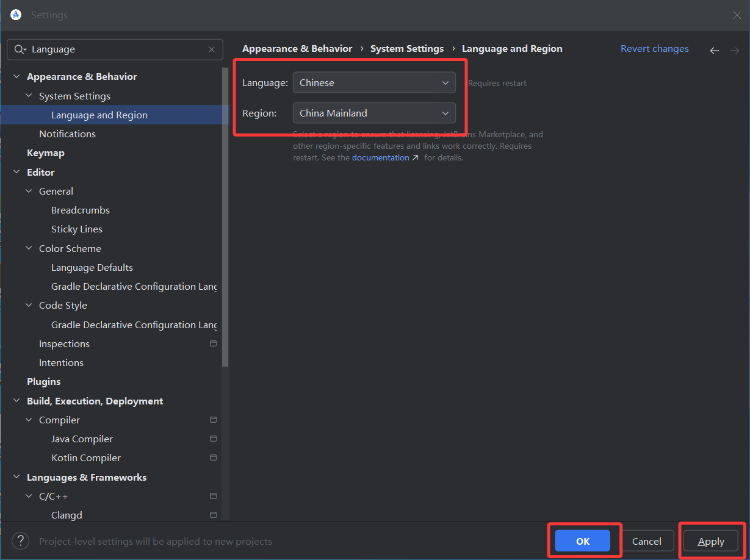Open help with the question mark icon
Screen dimensions: 750x560
pos(21,541)
